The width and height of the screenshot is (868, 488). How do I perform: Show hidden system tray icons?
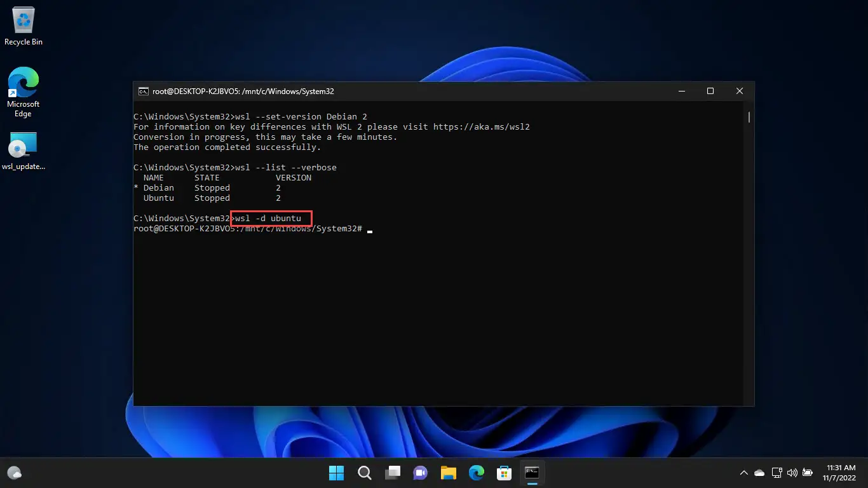[x=743, y=473]
